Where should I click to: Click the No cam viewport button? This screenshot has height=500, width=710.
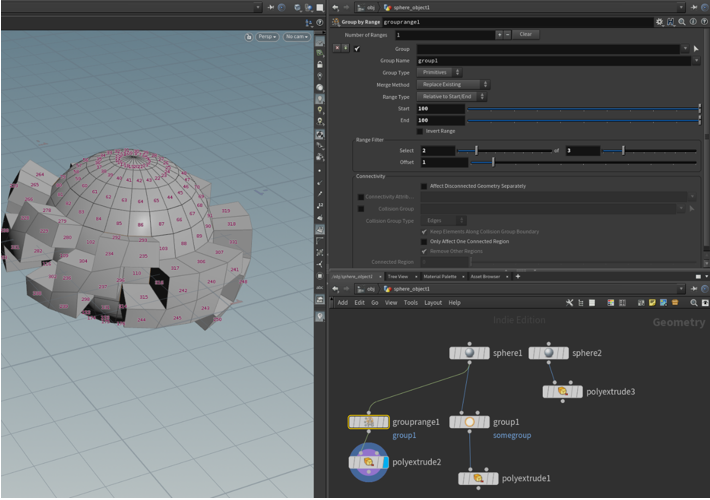pyautogui.click(x=296, y=37)
